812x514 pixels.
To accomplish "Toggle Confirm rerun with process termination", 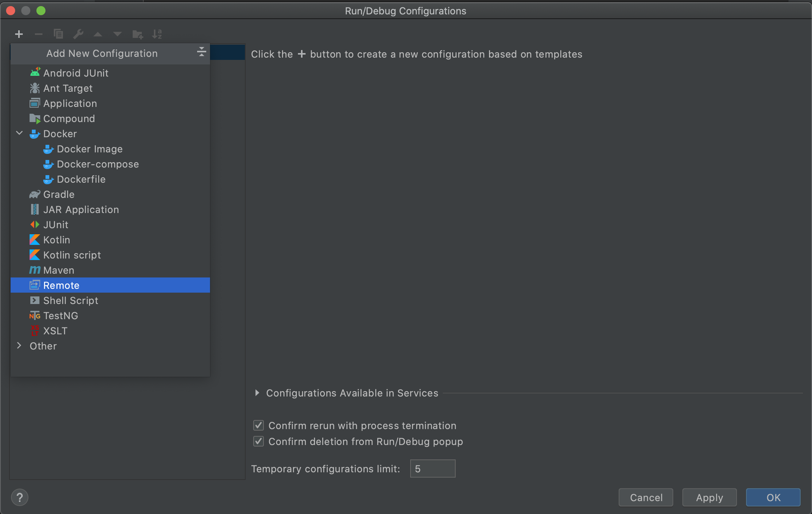I will (259, 425).
